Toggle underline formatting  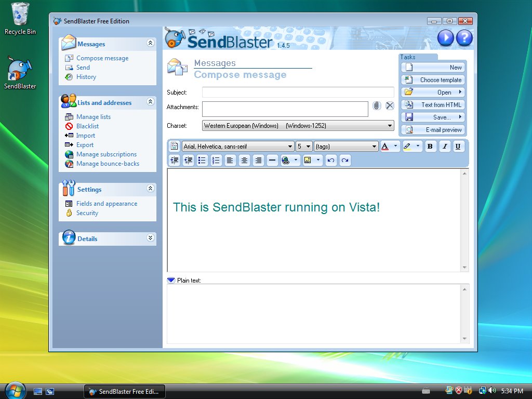coord(458,146)
